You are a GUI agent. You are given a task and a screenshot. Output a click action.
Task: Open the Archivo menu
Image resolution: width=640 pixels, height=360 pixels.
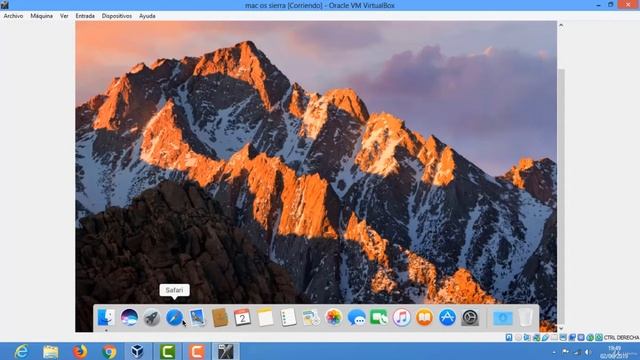(13, 16)
